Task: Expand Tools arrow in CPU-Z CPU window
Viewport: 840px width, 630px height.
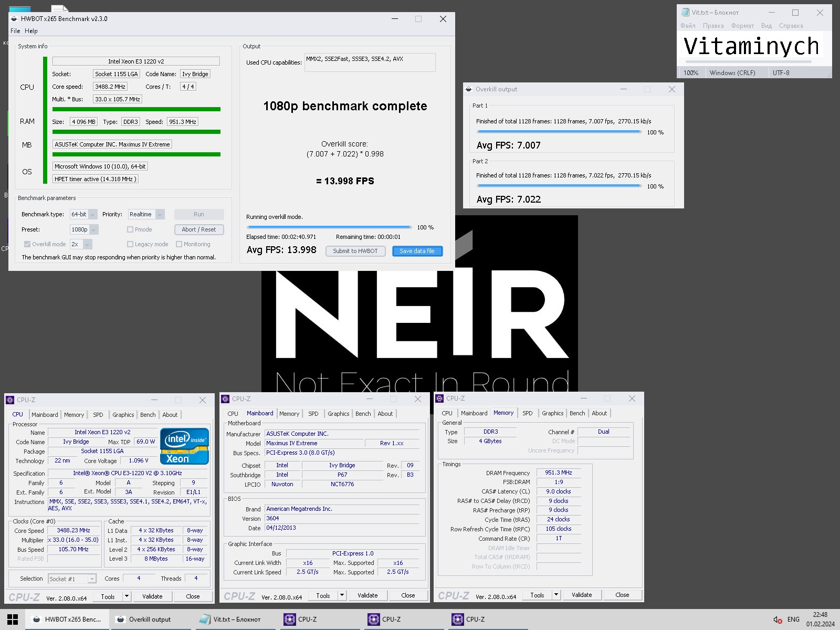Action: click(x=127, y=596)
